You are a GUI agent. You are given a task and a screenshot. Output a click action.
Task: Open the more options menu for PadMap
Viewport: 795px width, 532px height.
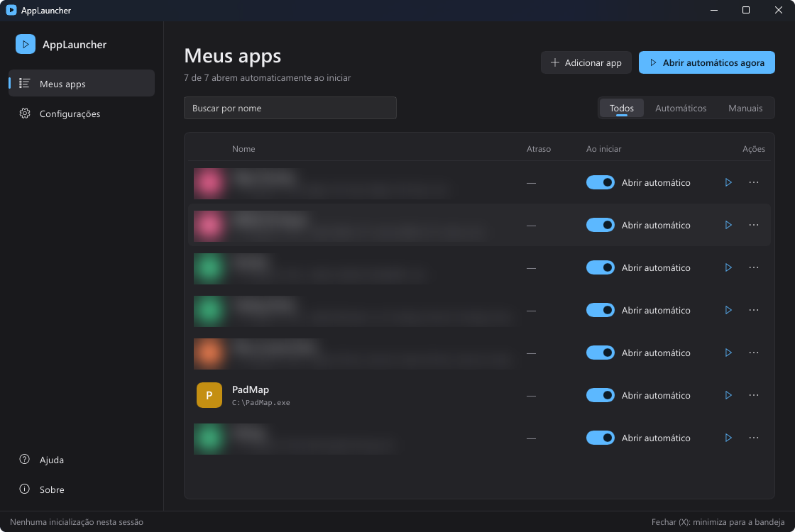click(753, 395)
